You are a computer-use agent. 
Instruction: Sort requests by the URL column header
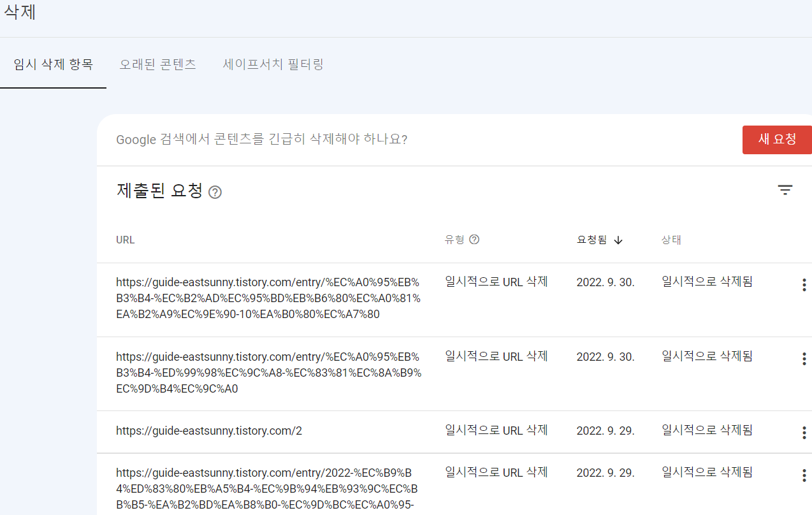click(x=125, y=240)
